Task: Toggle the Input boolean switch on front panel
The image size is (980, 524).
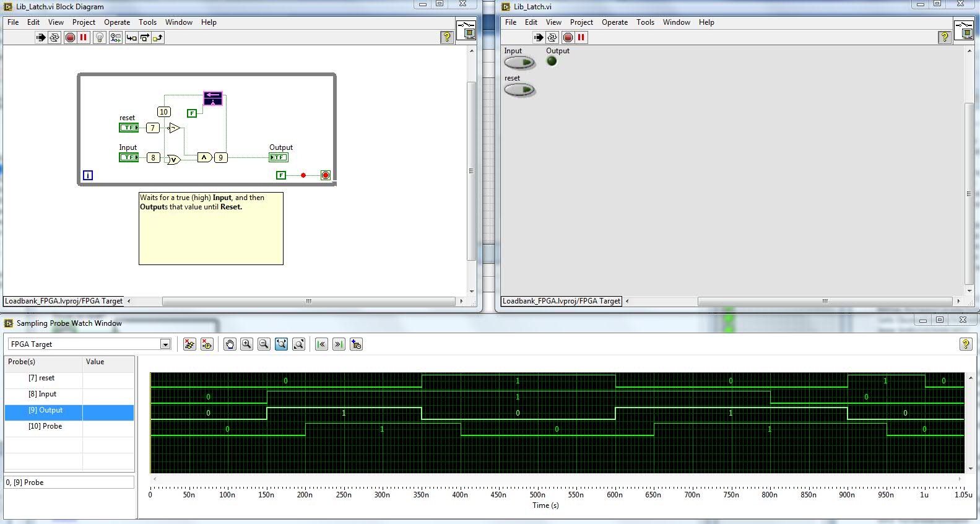Action: 519,63
